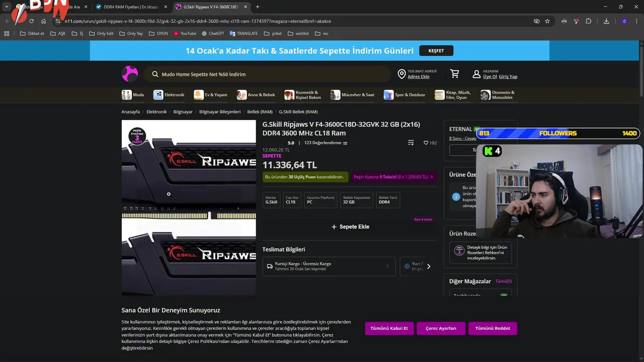This screenshot has height=362, width=644.
Task: Click the Ripjaws product image
Action: [189, 208]
